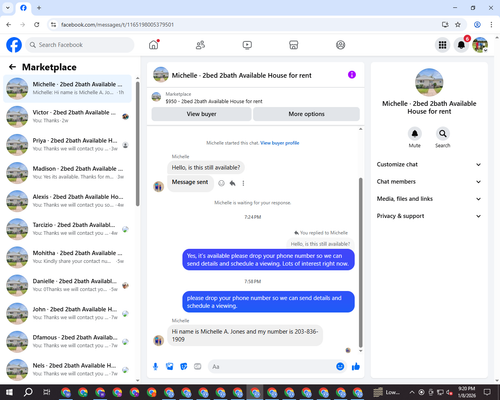Open the notifications bell
The width and height of the screenshot is (500, 400).
461,45
